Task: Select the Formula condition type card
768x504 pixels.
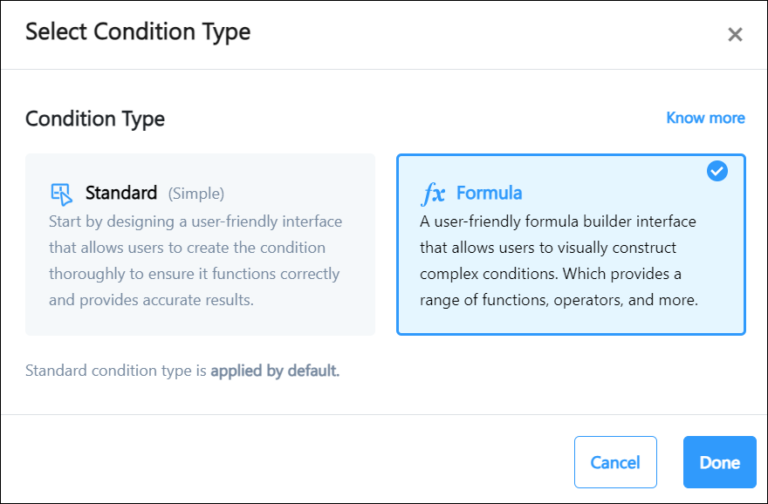Action: pyautogui.click(x=571, y=244)
